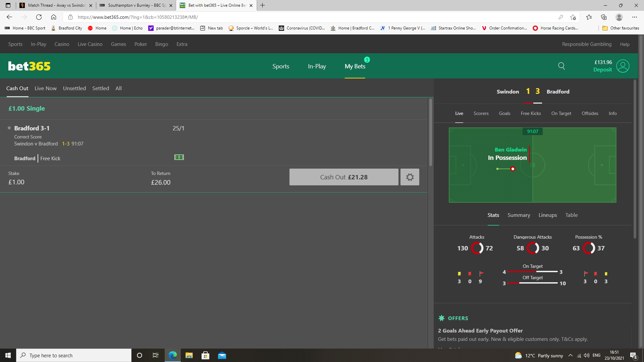Open the browser profile avatar
The width and height of the screenshot is (644, 362).
[x=619, y=17]
